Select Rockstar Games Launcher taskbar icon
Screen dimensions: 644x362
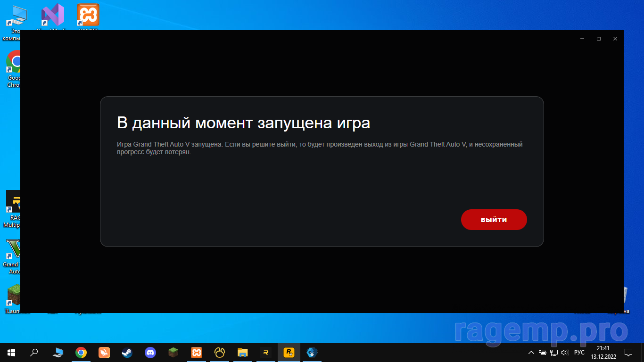pyautogui.click(x=289, y=352)
